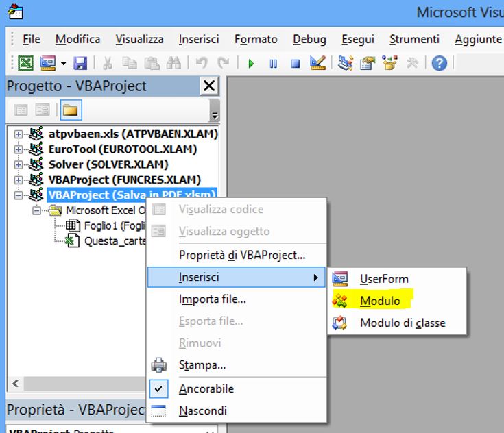This screenshot has height=433, width=504.
Task: Open the Modifica menu
Action: [77, 40]
